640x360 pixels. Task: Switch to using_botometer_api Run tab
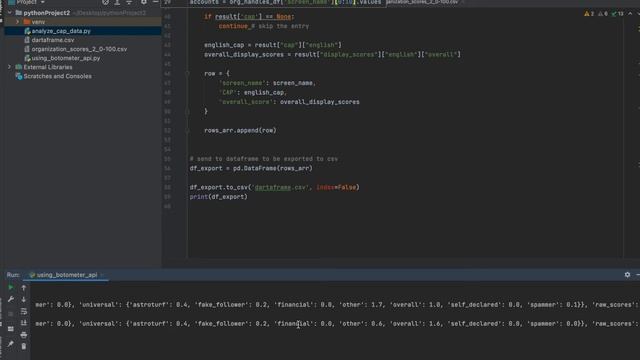67,275
